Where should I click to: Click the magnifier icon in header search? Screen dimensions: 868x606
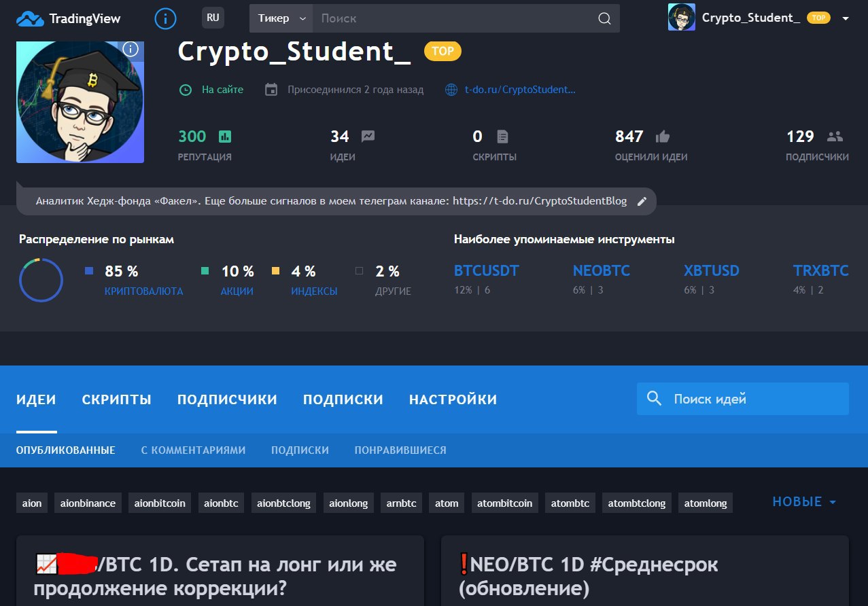click(604, 18)
